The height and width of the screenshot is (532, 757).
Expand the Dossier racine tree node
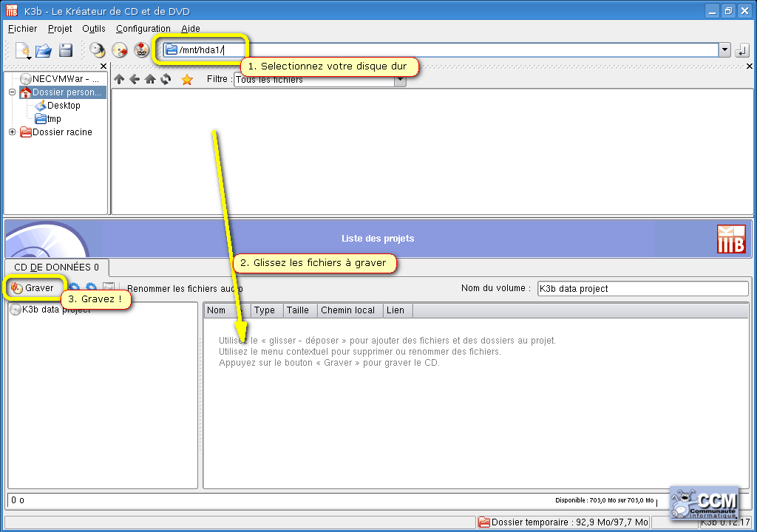pyautogui.click(x=13, y=132)
